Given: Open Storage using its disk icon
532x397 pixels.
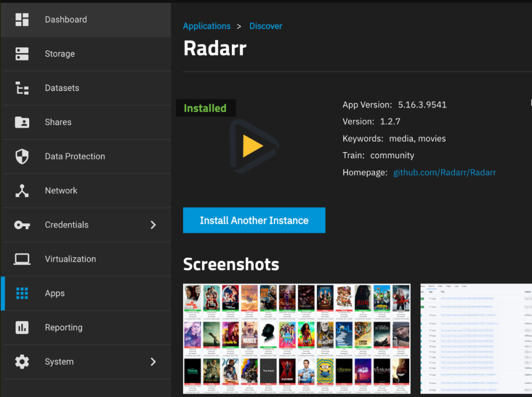Looking at the screenshot, I should tap(22, 54).
